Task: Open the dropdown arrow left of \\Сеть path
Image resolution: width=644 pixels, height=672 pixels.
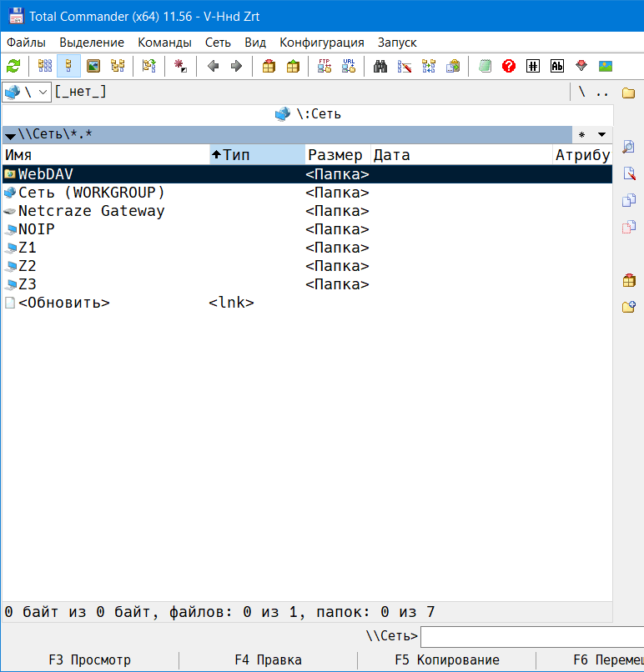Action: point(10,135)
